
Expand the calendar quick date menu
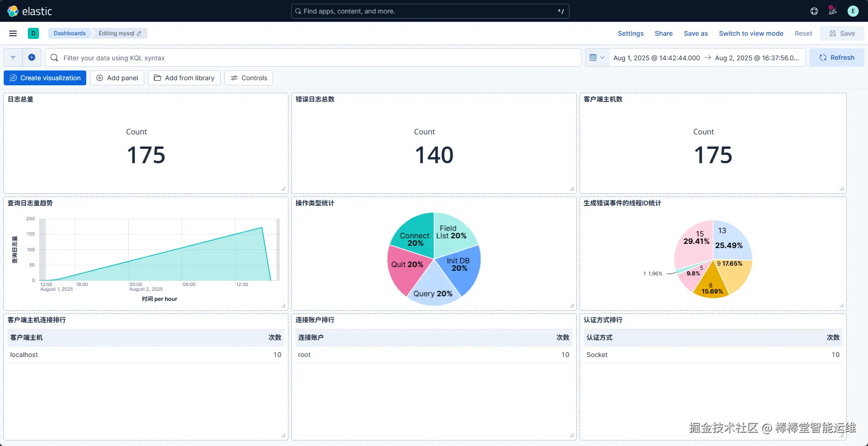(597, 57)
